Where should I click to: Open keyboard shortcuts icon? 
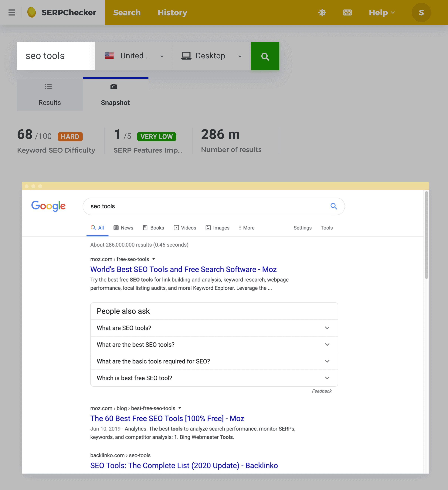tap(347, 12)
